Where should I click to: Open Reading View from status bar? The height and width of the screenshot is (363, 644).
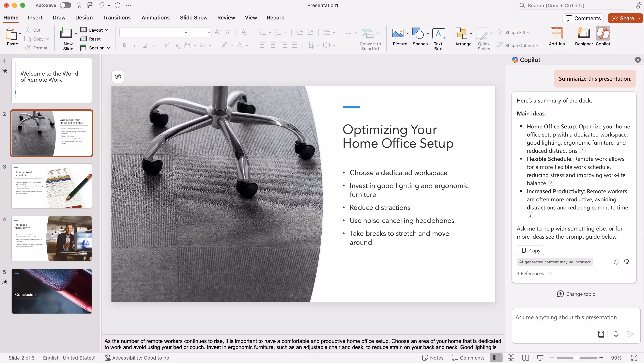coord(525,358)
